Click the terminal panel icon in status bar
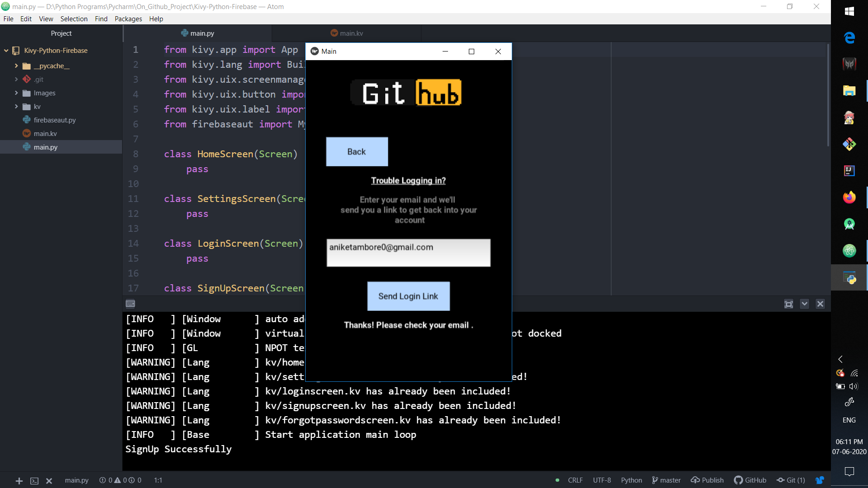The image size is (868, 488). (34, 481)
